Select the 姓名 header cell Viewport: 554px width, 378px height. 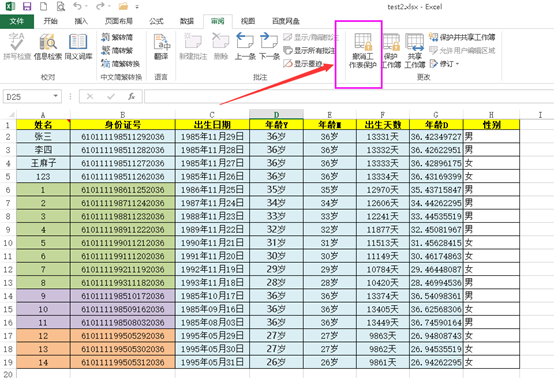pos(43,124)
